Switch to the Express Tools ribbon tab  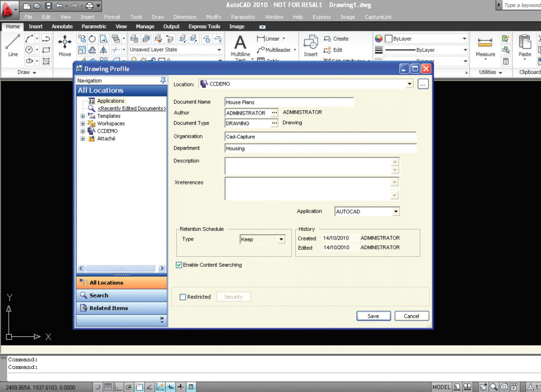(x=204, y=26)
